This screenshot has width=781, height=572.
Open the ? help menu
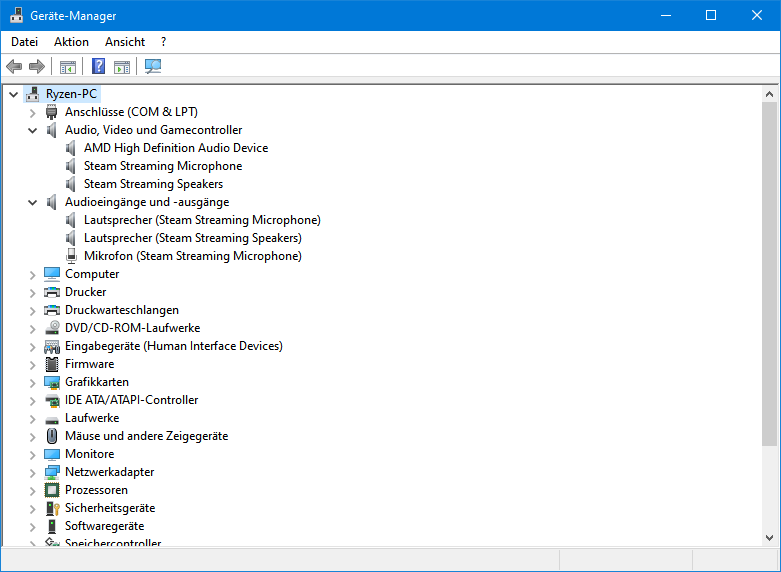pyautogui.click(x=163, y=42)
